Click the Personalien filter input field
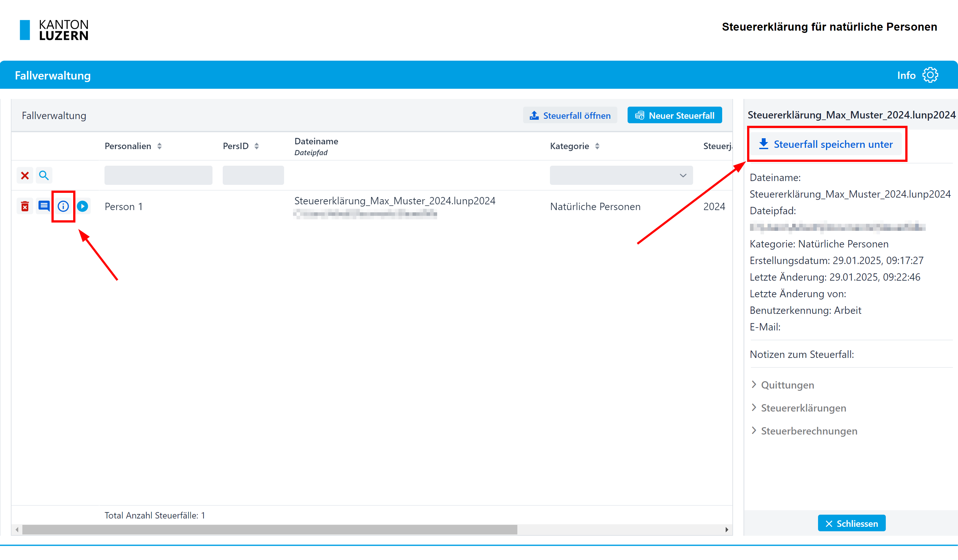Image resolution: width=958 pixels, height=560 pixels. click(x=158, y=176)
